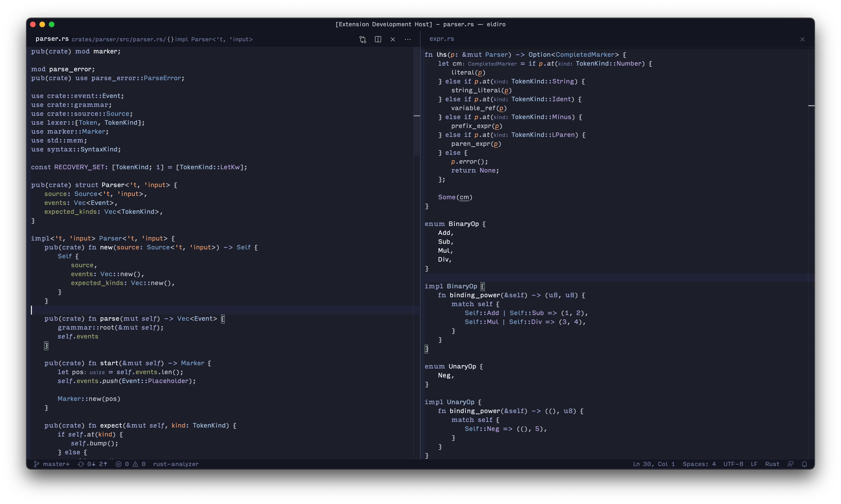841x504 pixels.
Task: Switch to the expr.rs tab
Action: point(441,39)
